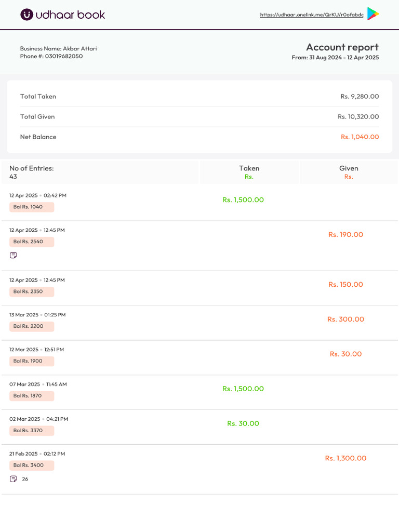399x532 pixels.
Task: Open the udhaar.onelink.me link
Action: 311,15
